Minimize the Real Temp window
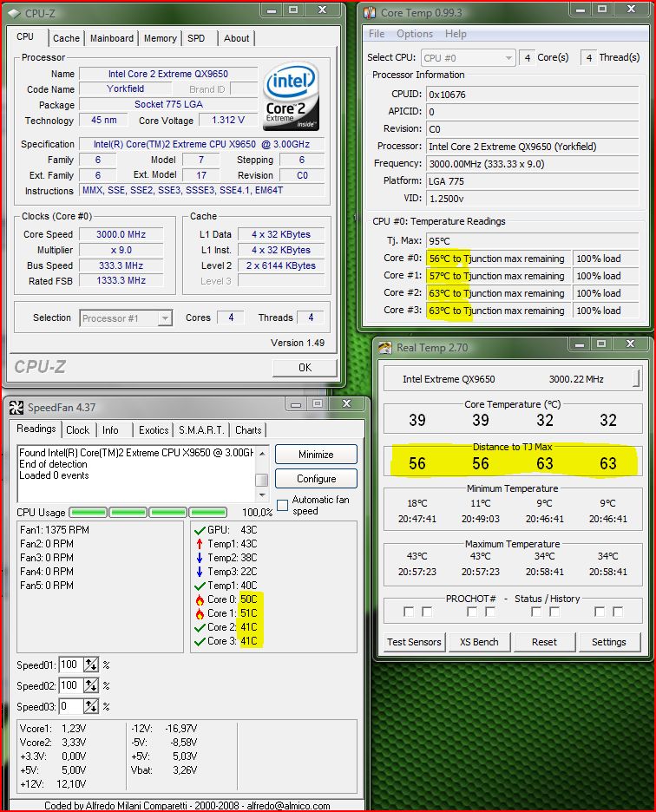The image size is (656, 812). [x=580, y=344]
